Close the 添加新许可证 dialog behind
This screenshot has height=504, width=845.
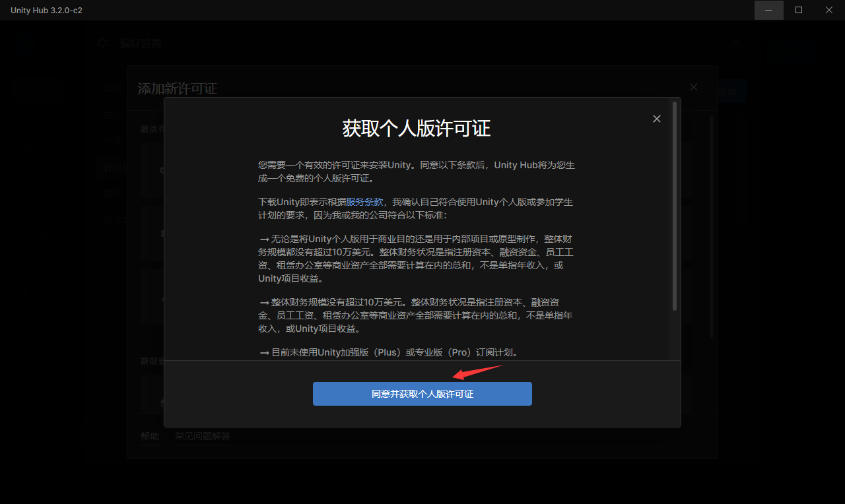point(693,87)
